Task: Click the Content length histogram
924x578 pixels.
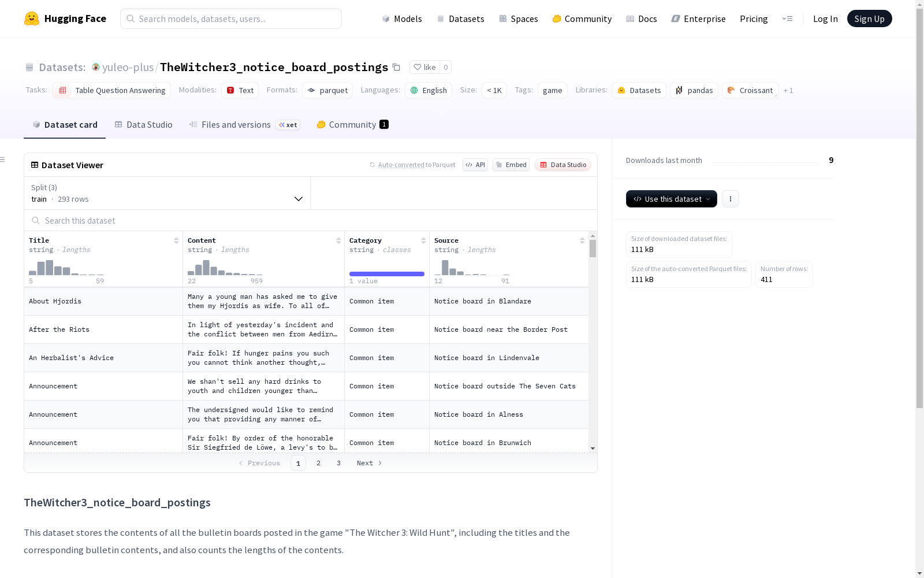Action: tap(225, 268)
